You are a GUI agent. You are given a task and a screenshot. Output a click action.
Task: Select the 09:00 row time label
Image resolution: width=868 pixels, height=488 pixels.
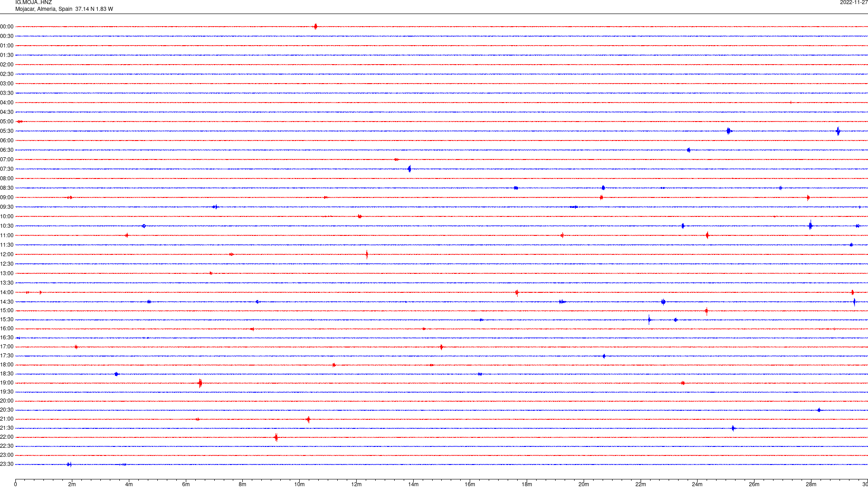point(7,197)
